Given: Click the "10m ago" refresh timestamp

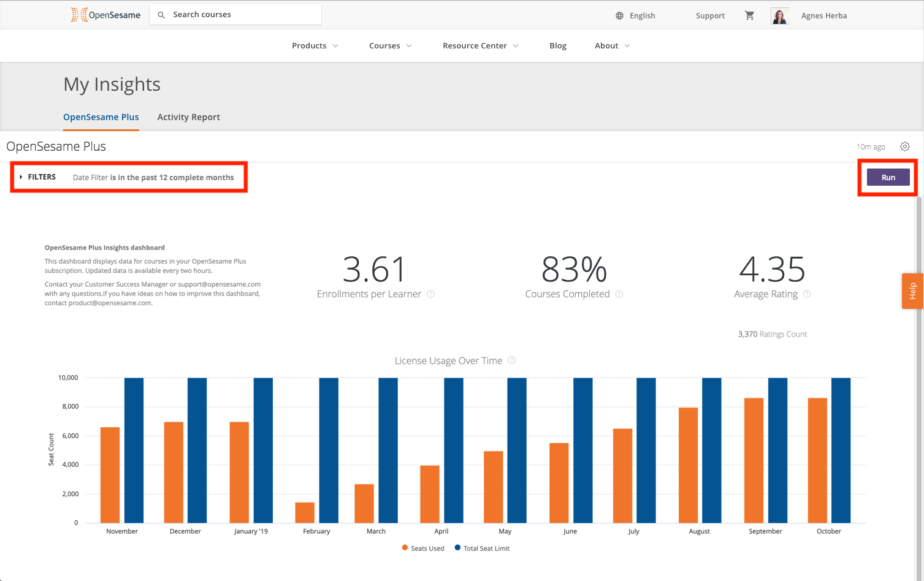Looking at the screenshot, I should 871,147.
